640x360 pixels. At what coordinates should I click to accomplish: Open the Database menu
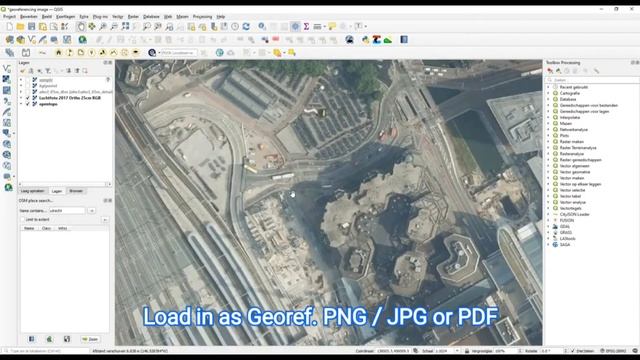tap(151, 17)
